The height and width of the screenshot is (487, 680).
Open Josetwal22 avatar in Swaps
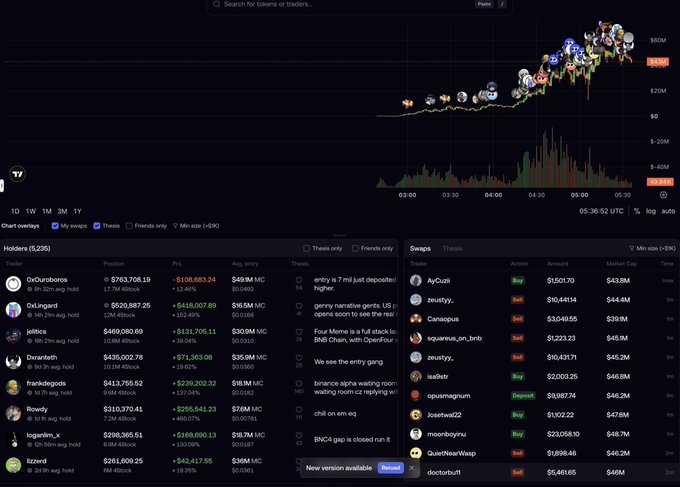pyautogui.click(x=416, y=415)
